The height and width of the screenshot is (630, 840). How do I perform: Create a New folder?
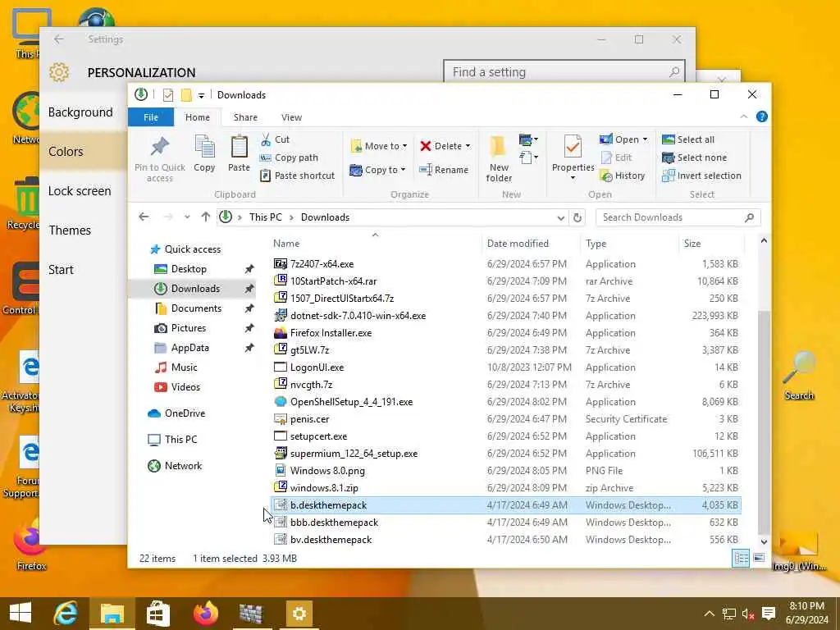point(499,158)
